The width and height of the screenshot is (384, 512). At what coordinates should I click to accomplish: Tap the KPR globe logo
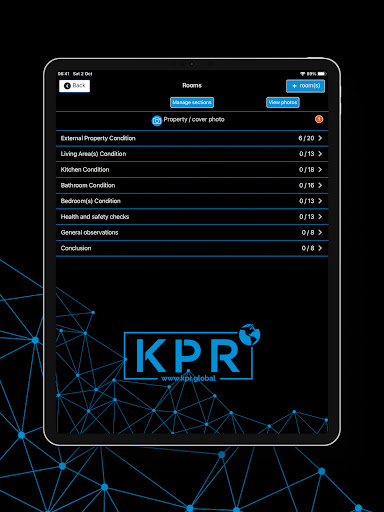coord(250,334)
